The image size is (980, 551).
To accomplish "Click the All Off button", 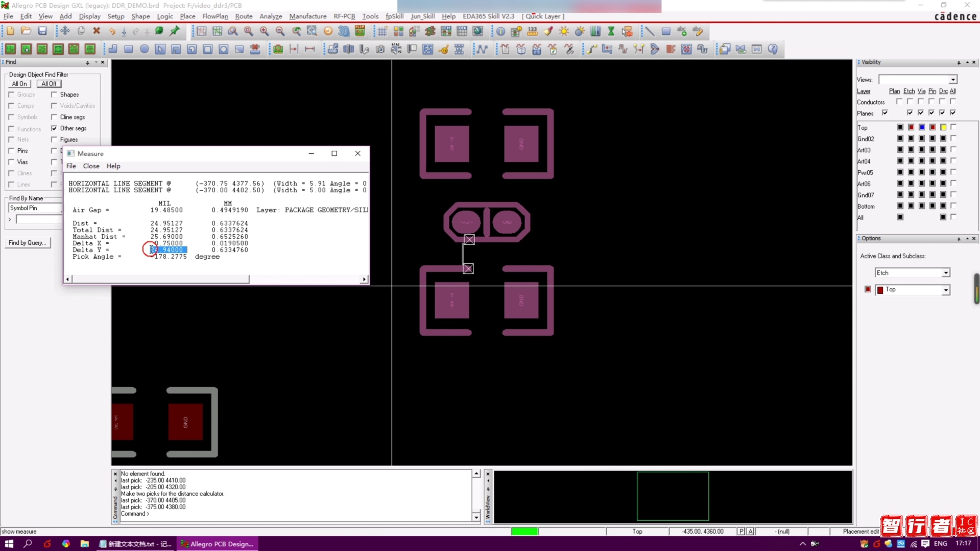I will pos(49,84).
